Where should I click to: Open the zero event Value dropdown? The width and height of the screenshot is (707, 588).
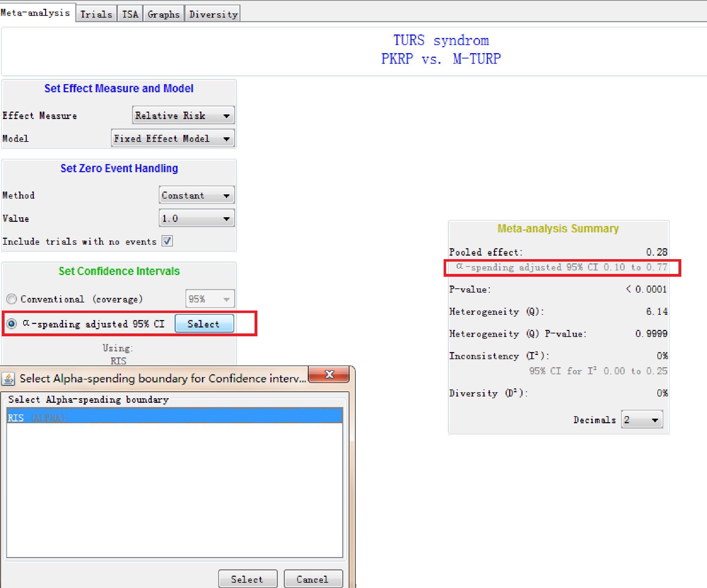tap(196, 218)
